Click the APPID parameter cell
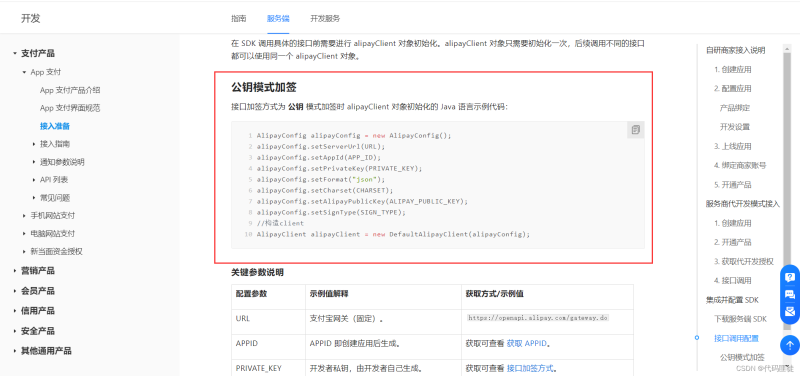 268,347
